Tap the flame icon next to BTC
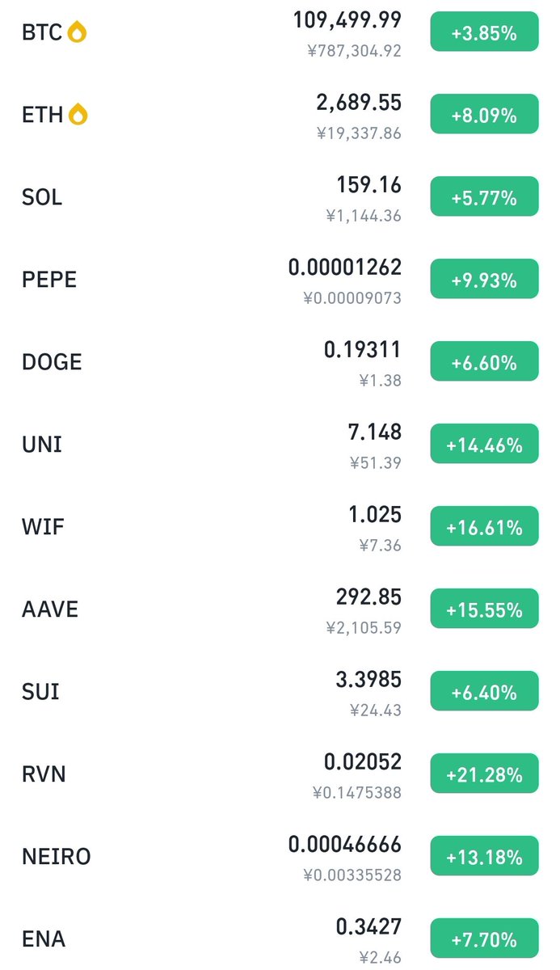560x970 pixels. pos(77,33)
